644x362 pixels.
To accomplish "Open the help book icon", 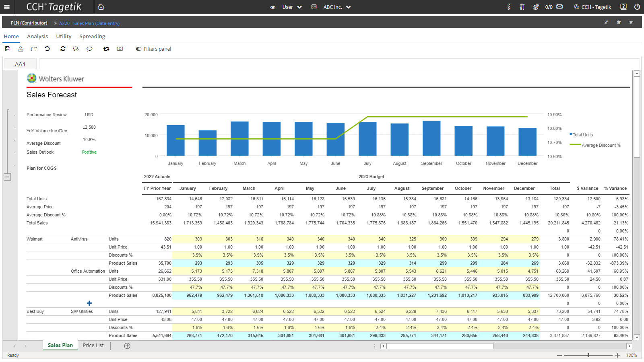I will 623,7.
